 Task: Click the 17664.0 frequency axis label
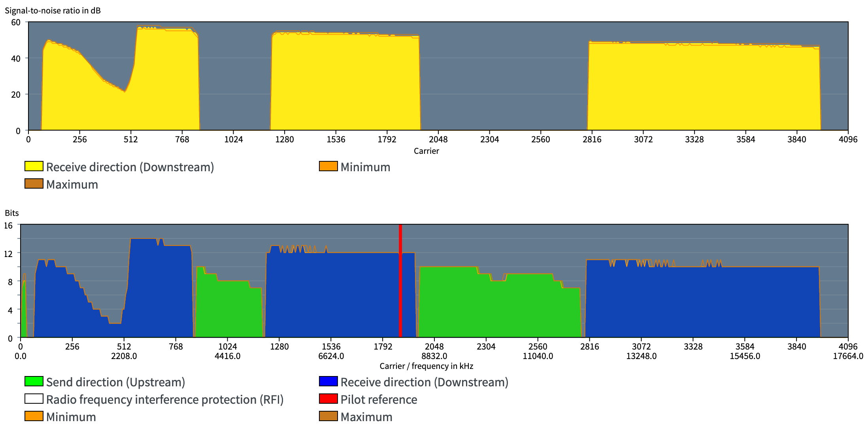tap(848, 356)
